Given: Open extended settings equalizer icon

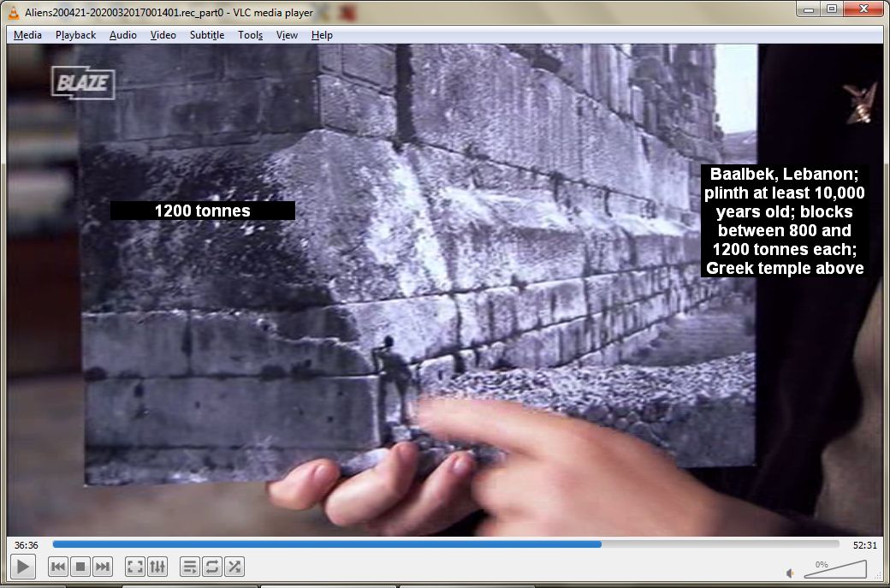Looking at the screenshot, I should tap(157, 567).
